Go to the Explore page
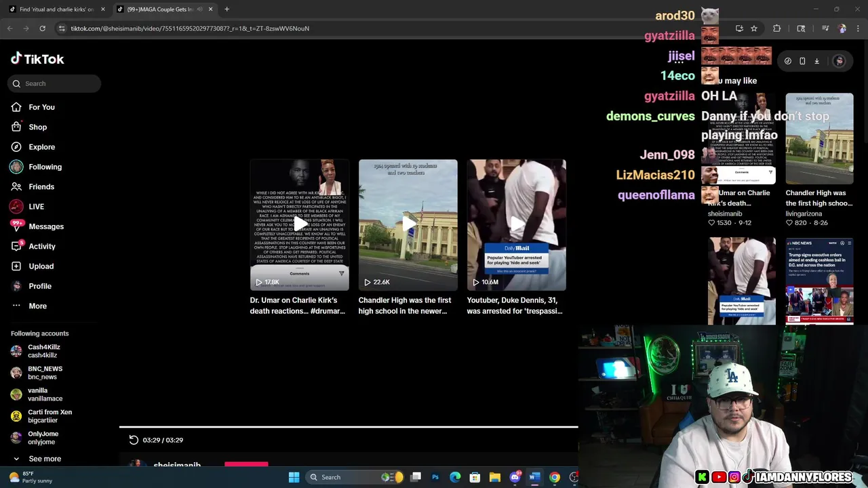This screenshot has height=488, width=868. 33,147
